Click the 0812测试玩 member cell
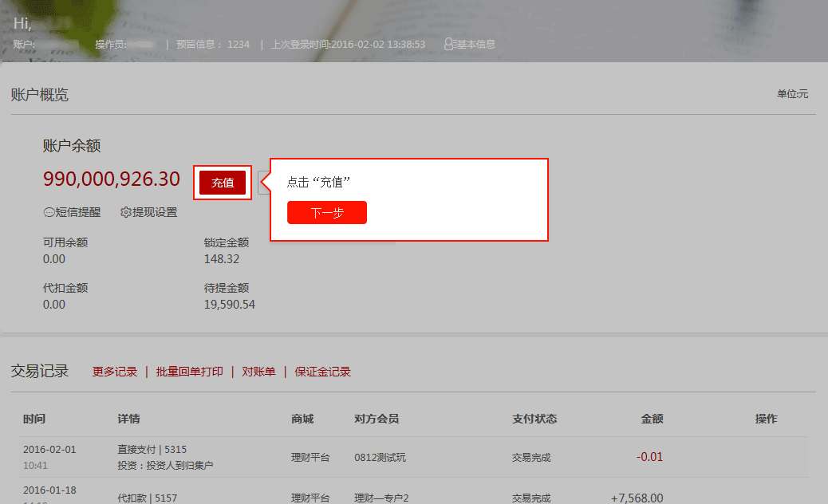Screen dimensions: 828x504 point(380,458)
